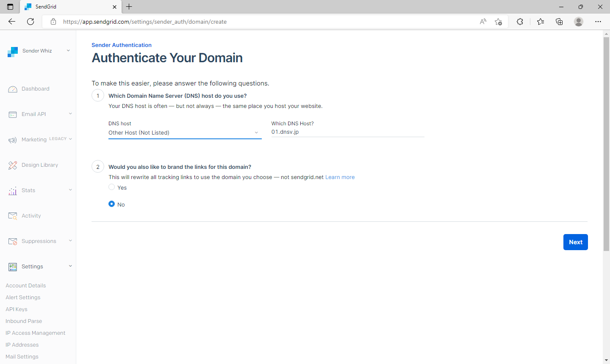This screenshot has width=610, height=364.
Task: Open the DNS host dropdown
Action: pos(185,133)
